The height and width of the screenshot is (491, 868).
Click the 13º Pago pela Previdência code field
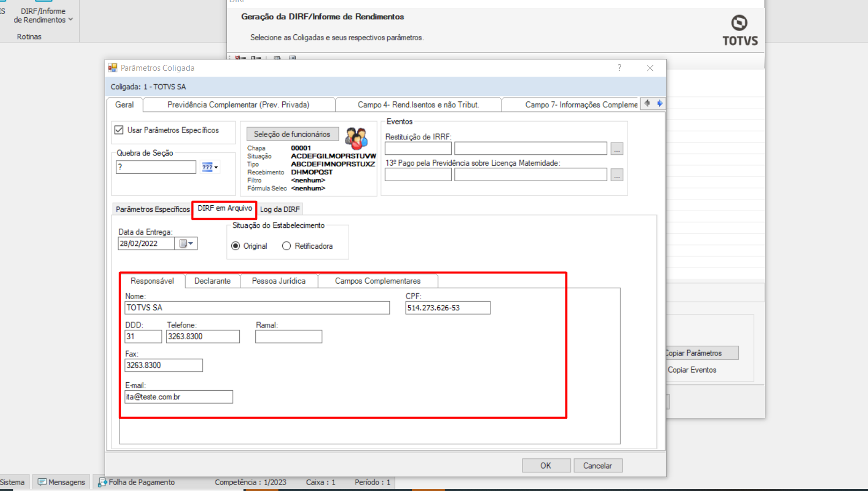coord(418,175)
